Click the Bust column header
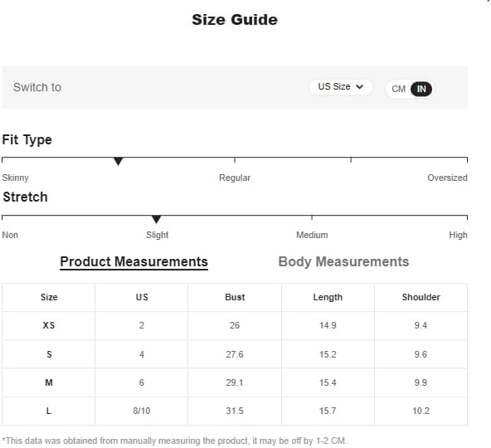This screenshot has width=491, height=448. (235, 297)
